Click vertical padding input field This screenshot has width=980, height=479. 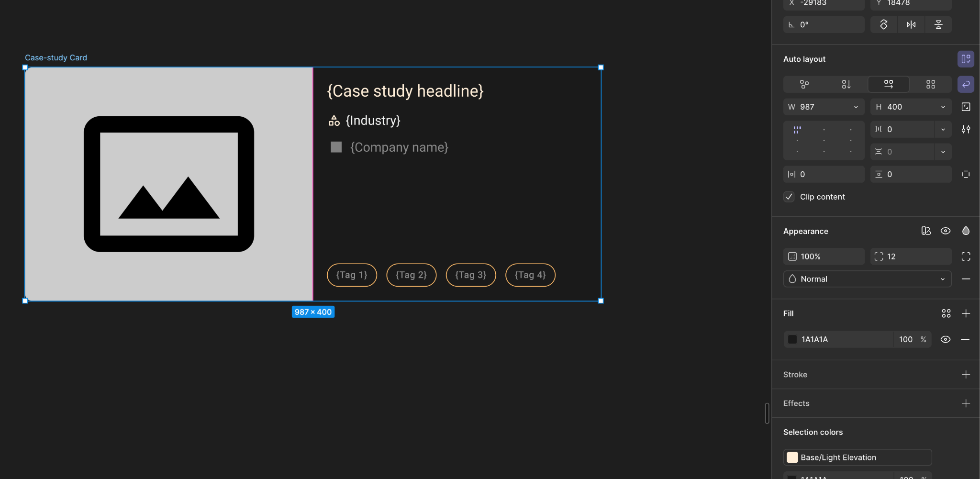tap(911, 174)
